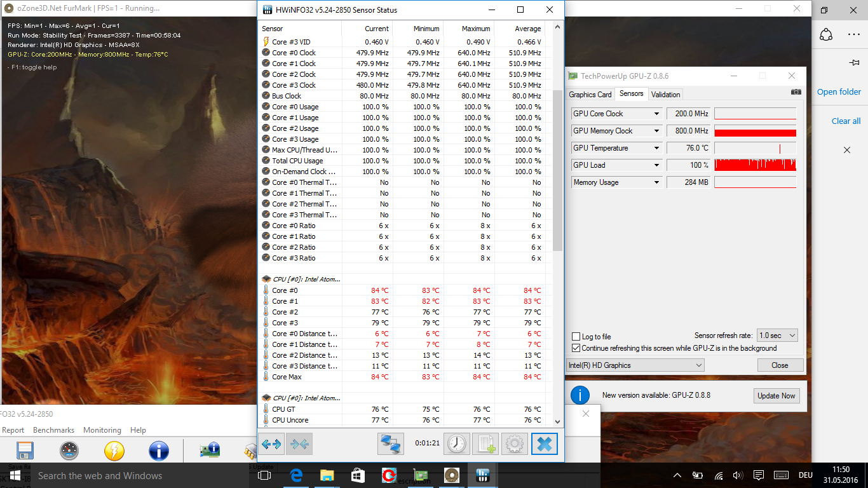Uncheck Continue refreshing in background checkbox

click(576, 348)
